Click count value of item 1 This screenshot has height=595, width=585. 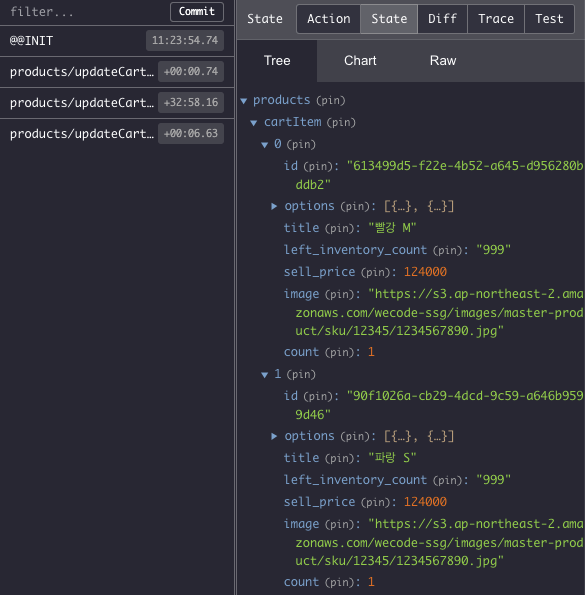[x=371, y=582]
